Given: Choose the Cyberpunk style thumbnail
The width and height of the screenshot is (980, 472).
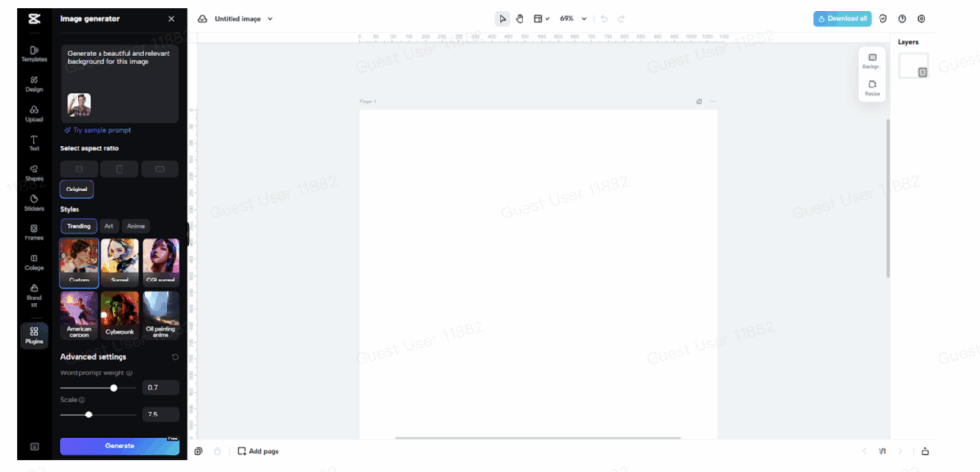Looking at the screenshot, I should click(120, 315).
